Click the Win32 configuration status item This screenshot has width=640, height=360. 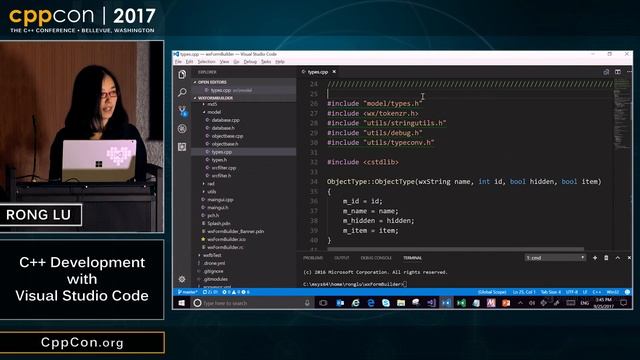tap(613, 292)
